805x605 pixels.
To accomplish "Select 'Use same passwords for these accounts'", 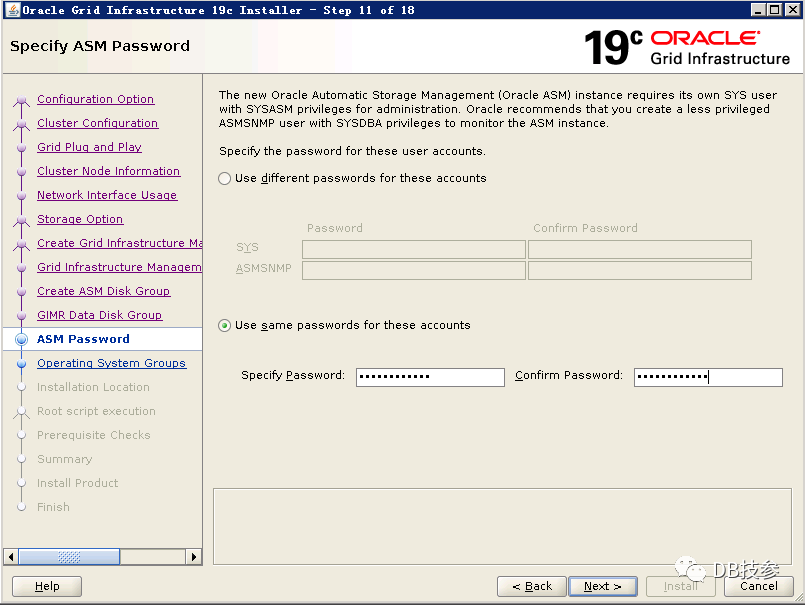I will pos(224,326).
